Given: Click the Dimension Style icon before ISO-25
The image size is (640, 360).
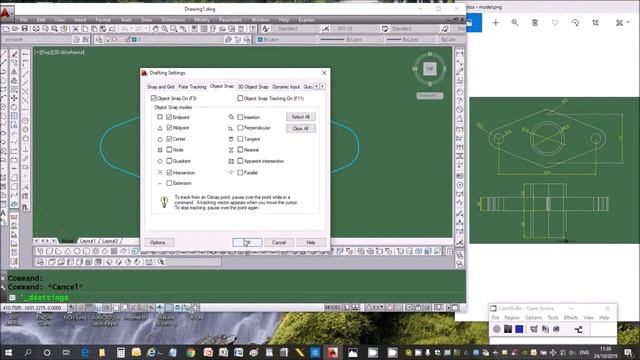Looking at the screenshot, I should (x=325, y=29).
